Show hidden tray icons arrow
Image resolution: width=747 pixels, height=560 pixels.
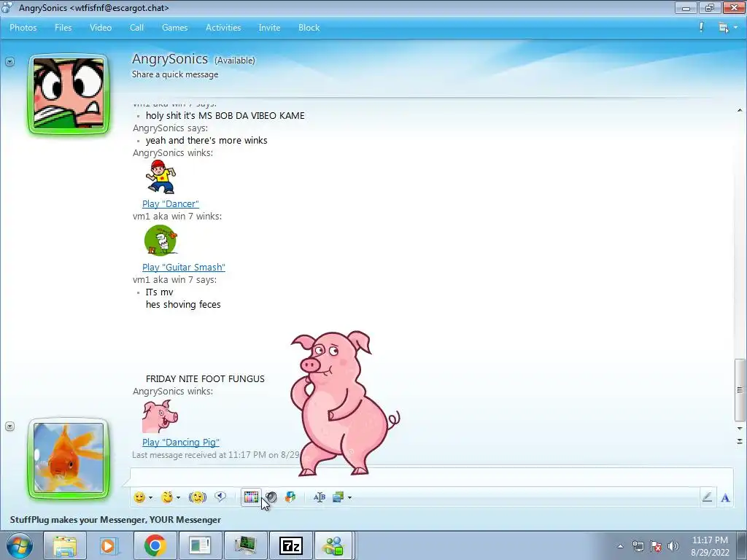click(x=620, y=546)
